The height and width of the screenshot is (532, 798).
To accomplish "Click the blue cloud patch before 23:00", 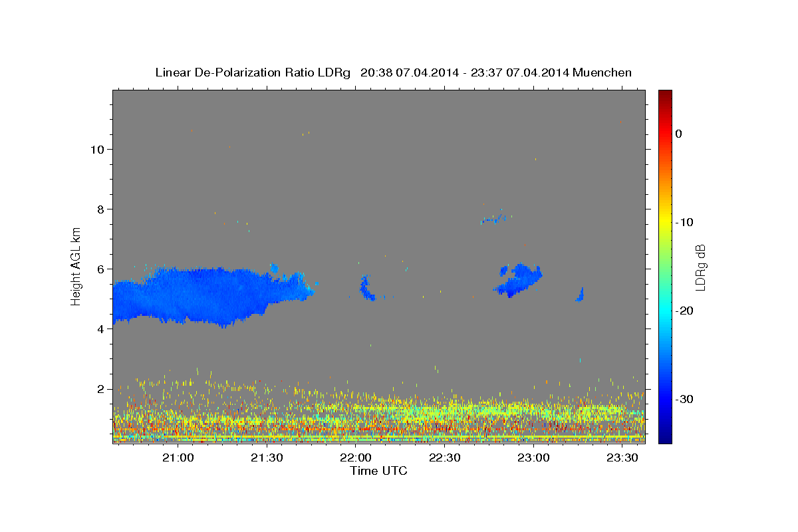I will tap(519, 281).
